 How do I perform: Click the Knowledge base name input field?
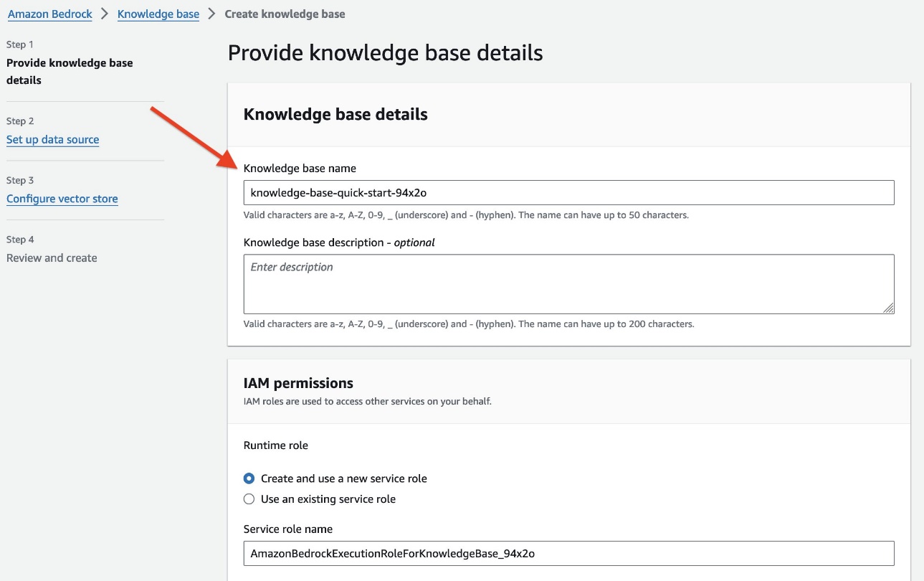(568, 192)
